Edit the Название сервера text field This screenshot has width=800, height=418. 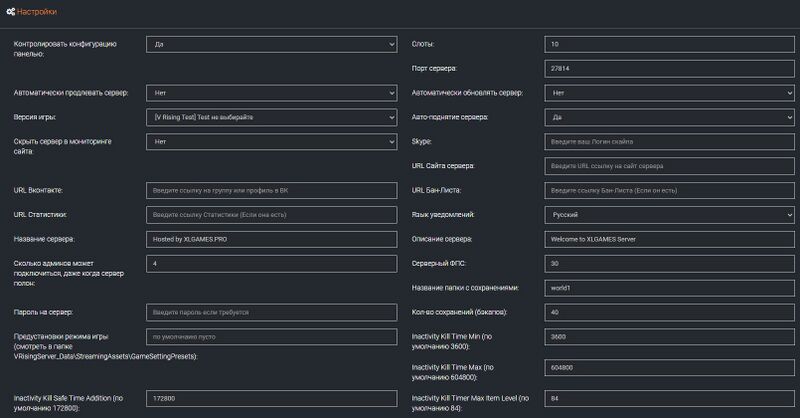272,239
